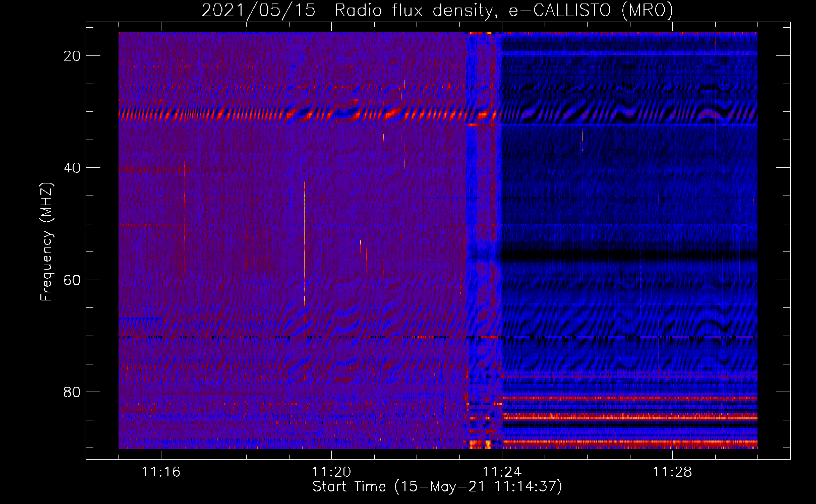This screenshot has height=504, width=816.
Task: Click the 40 MHz frequency axis label
Action: point(72,168)
